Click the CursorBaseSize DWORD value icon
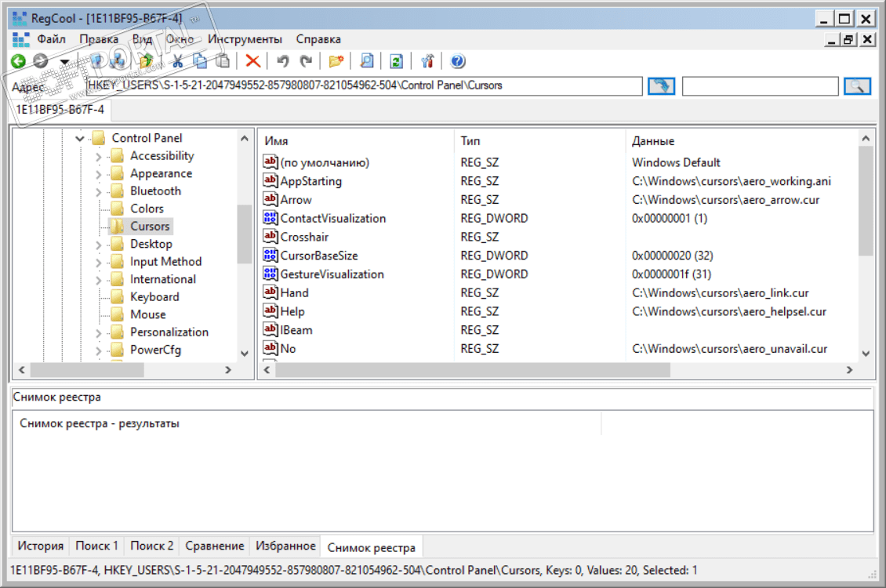 coord(271,255)
